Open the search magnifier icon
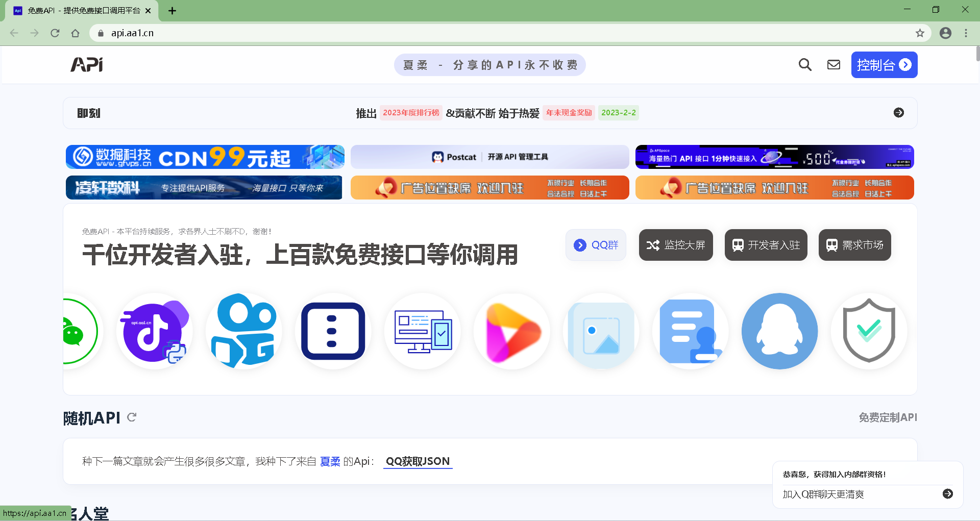The height and width of the screenshot is (521, 980). pyautogui.click(x=805, y=65)
